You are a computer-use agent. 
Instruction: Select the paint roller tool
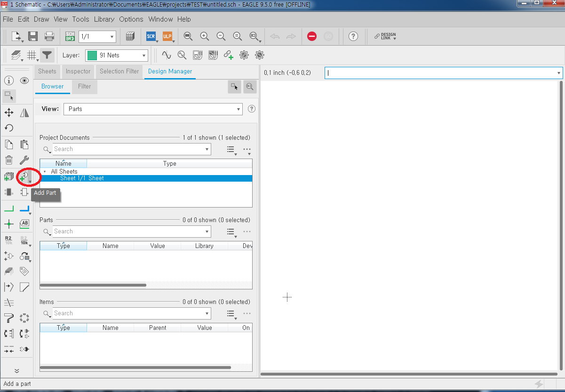coord(9,319)
